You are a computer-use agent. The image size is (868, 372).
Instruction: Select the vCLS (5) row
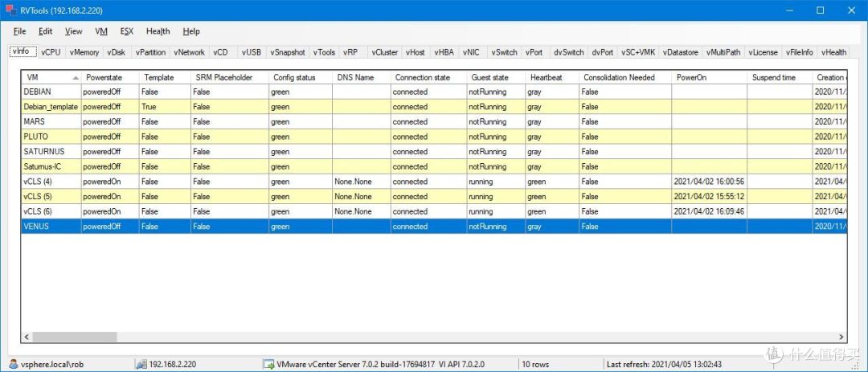tap(434, 196)
